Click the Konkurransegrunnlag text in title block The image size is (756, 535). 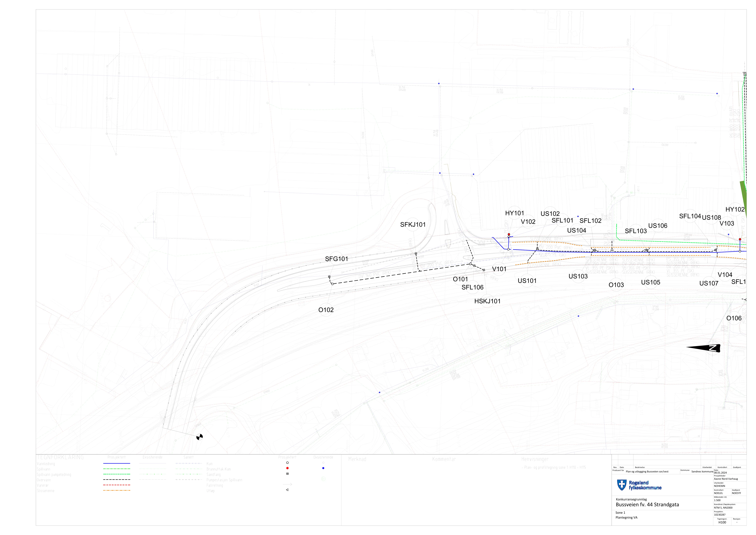pos(631,499)
